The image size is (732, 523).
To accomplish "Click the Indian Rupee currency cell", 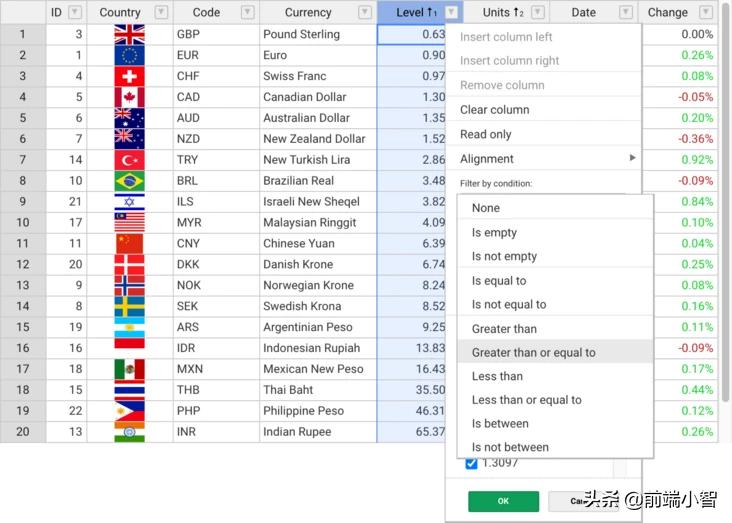I will point(318,432).
